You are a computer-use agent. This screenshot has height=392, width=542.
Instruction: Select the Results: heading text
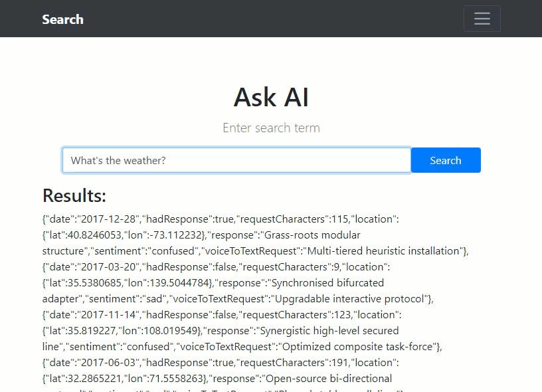(74, 196)
